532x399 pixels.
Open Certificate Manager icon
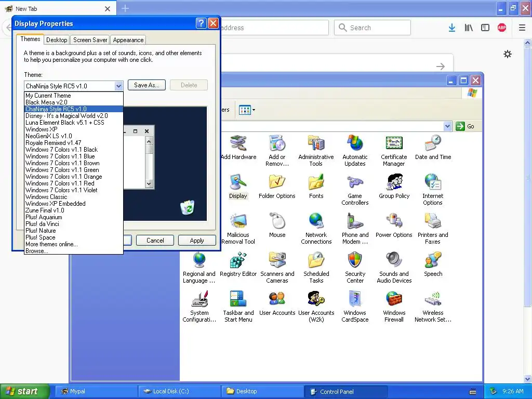pos(394,151)
